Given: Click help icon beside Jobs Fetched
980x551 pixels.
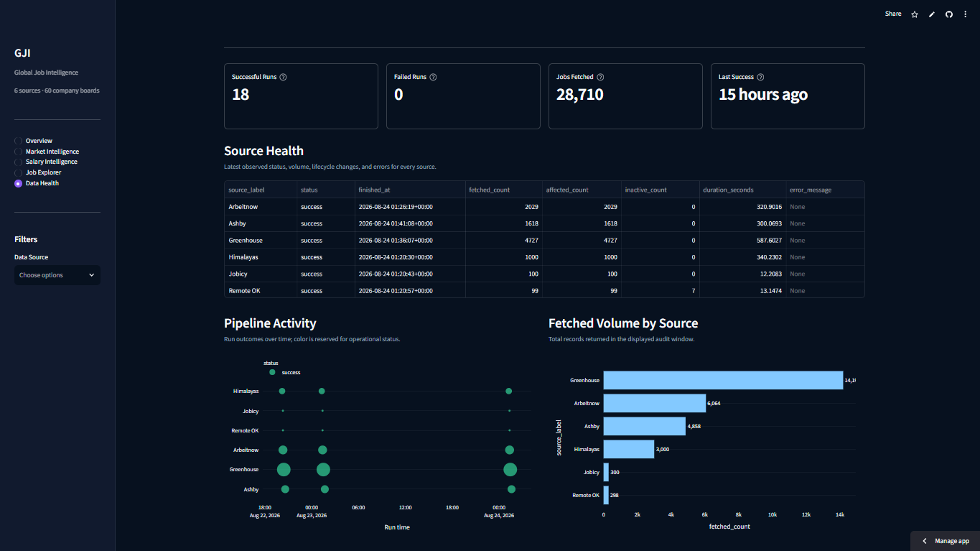Looking at the screenshot, I should pyautogui.click(x=600, y=77).
